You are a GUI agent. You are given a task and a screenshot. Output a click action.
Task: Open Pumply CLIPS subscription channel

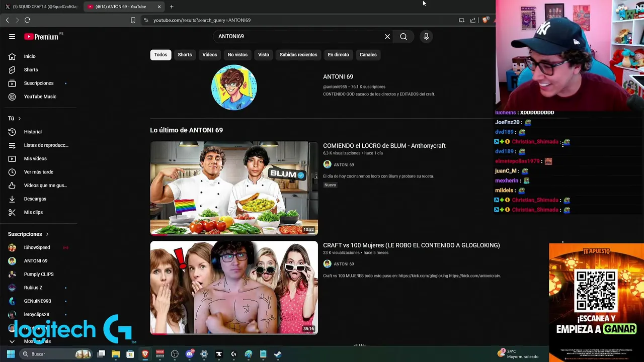point(38,274)
